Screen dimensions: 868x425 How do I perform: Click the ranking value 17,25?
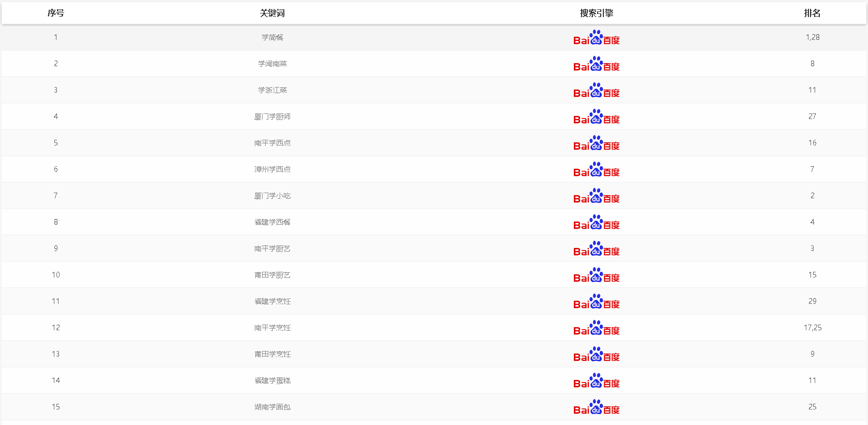[x=813, y=328]
